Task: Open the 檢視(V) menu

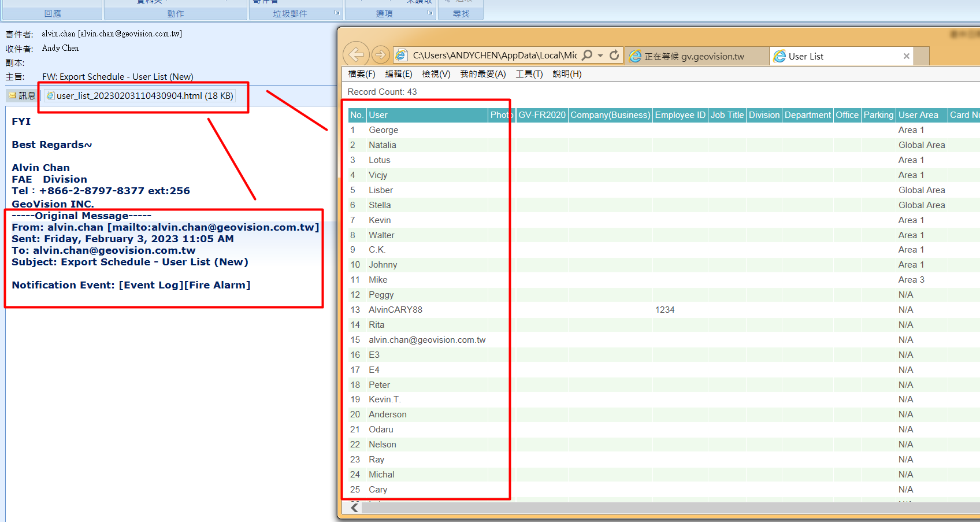Action: [x=436, y=74]
